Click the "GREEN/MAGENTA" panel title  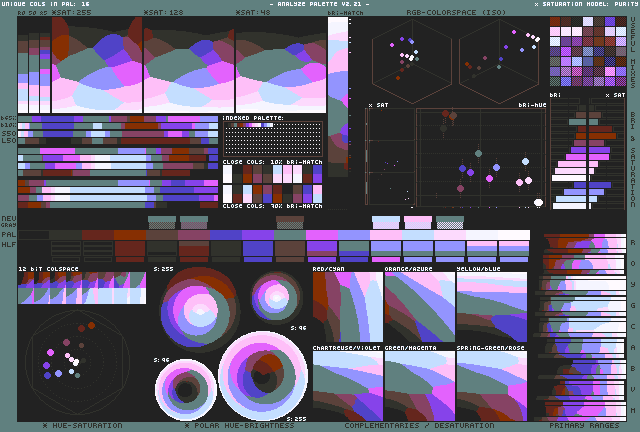(411, 348)
